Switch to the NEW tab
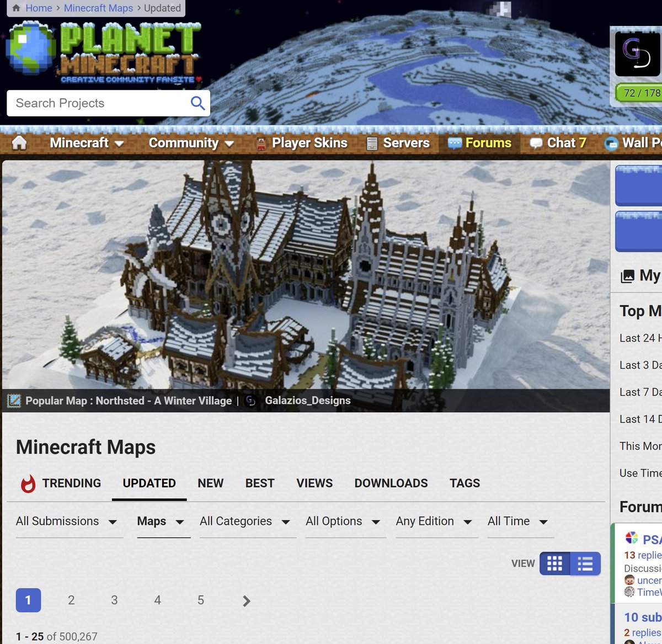This screenshot has width=662, height=644. [210, 483]
